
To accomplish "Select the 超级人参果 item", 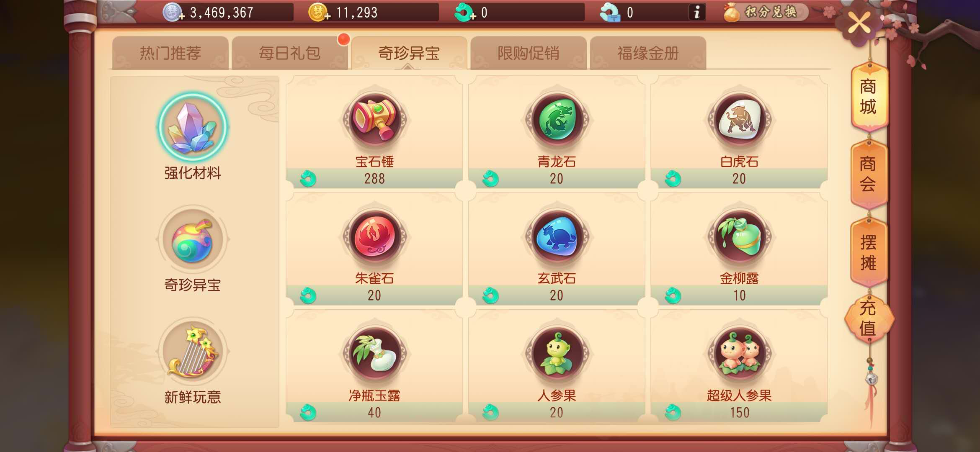I will [x=739, y=366].
